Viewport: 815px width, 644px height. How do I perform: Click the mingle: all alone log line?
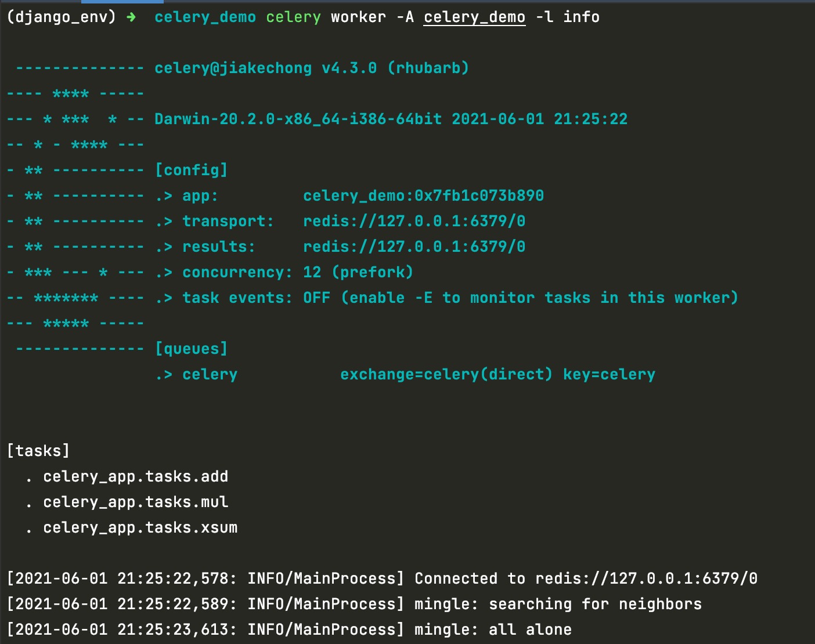[x=289, y=630]
